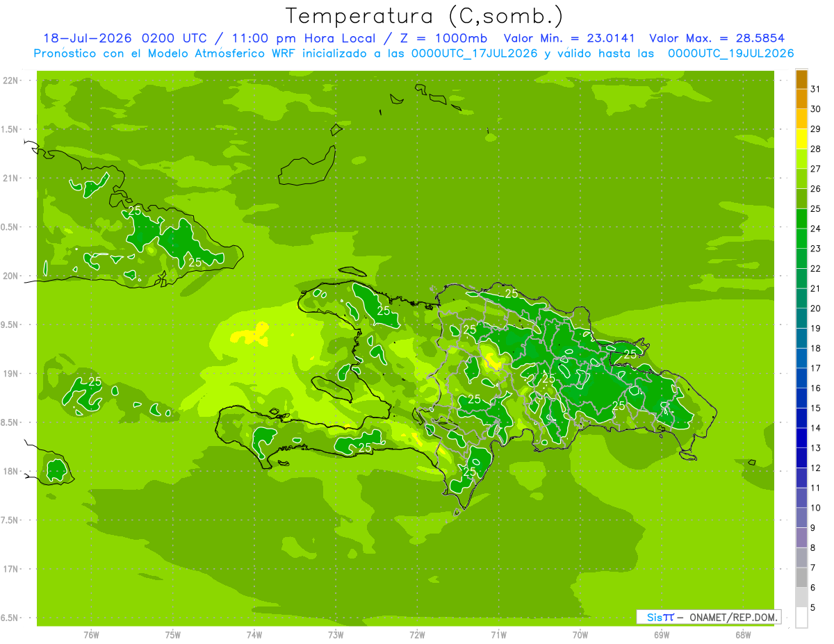Pick the orange legend swatch between 30 and 31
Viewport: 834px width, 644px height.
tap(801, 99)
